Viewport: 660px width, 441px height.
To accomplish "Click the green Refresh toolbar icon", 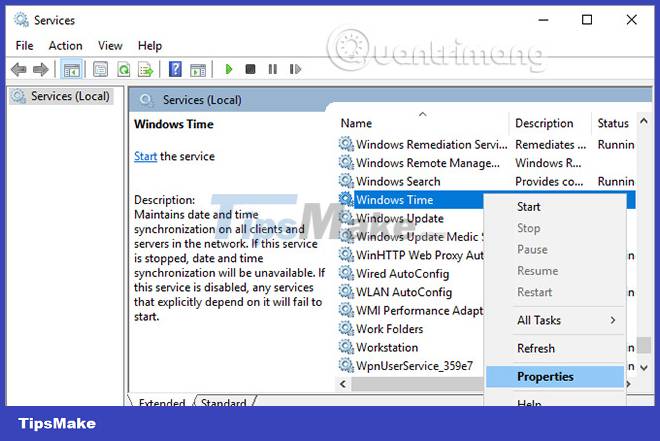I will click(x=123, y=69).
